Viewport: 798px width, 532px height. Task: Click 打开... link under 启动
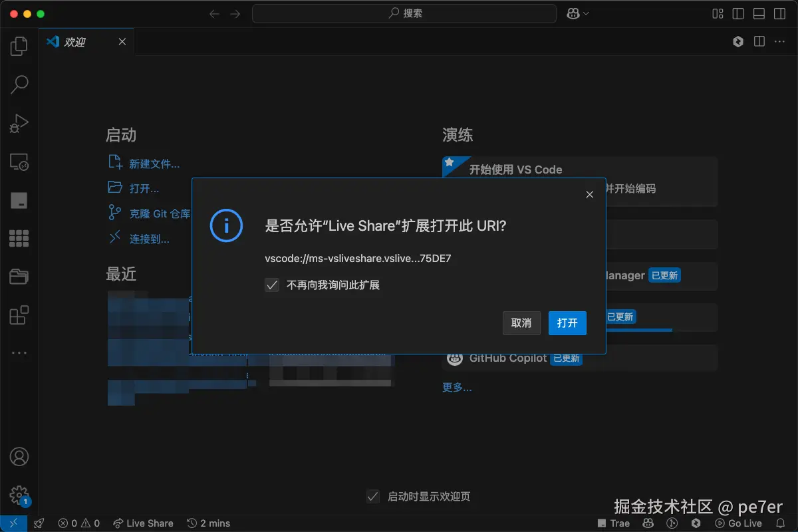(x=144, y=188)
